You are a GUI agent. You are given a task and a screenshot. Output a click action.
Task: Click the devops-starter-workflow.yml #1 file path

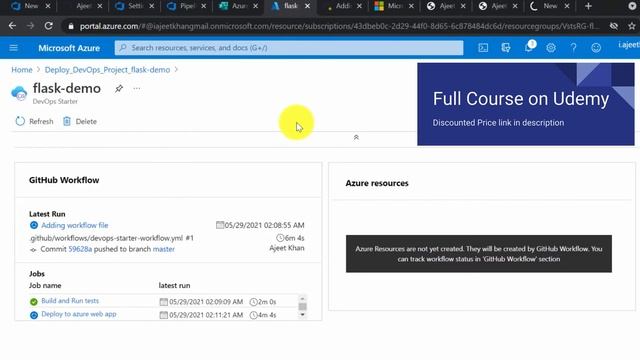(111, 238)
